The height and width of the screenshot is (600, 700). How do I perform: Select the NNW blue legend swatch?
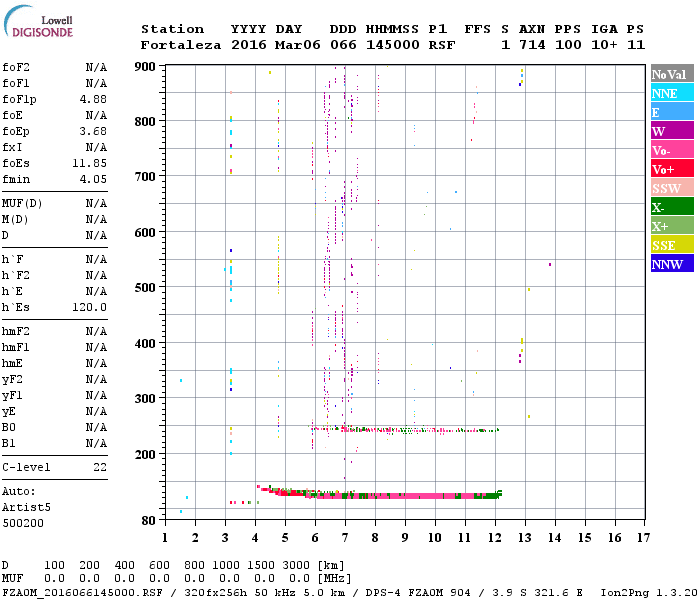(x=672, y=263)
